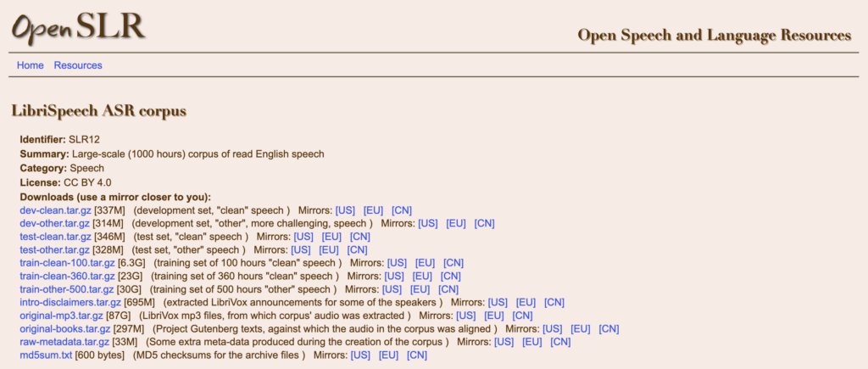The width and height of the screenshot is (868, 369).
Task: Use US mirror for train-clean-100
Action: pos(397,263)
